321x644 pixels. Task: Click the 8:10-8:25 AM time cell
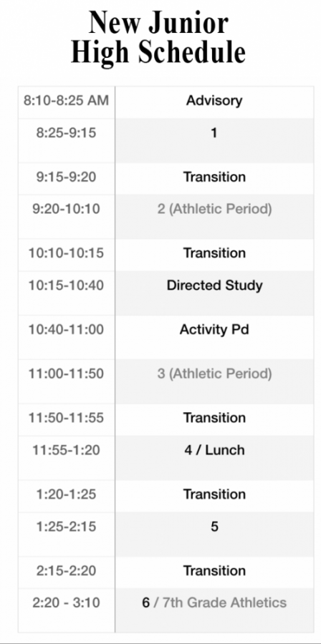coord(66,101)
